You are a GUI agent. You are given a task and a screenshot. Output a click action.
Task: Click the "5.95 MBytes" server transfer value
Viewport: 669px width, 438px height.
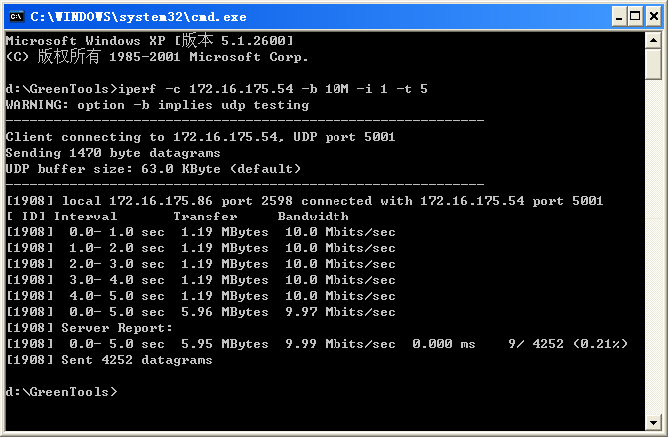225,344
